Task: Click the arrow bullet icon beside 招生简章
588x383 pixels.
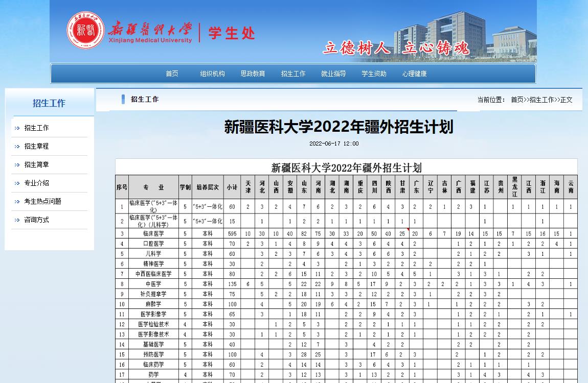Action: coord(17,165)
